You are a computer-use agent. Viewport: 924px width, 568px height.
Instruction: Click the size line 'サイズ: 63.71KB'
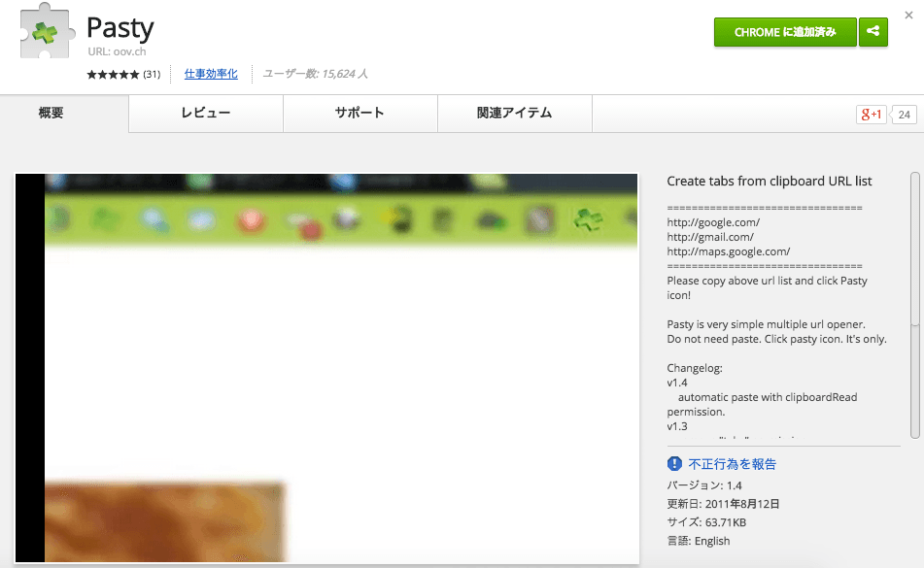point(706,522)
